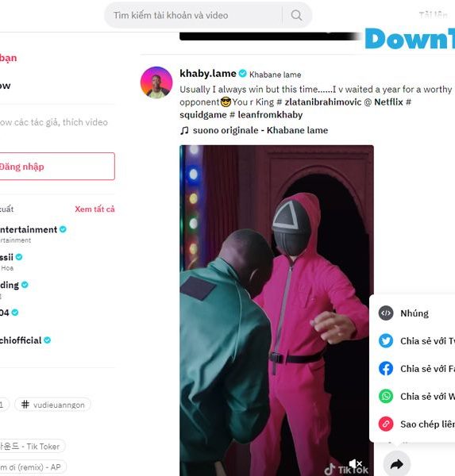The height and width of the screenshot is (476, 455).
Task: Play the Squid Game video
Action: click(276, 310)
